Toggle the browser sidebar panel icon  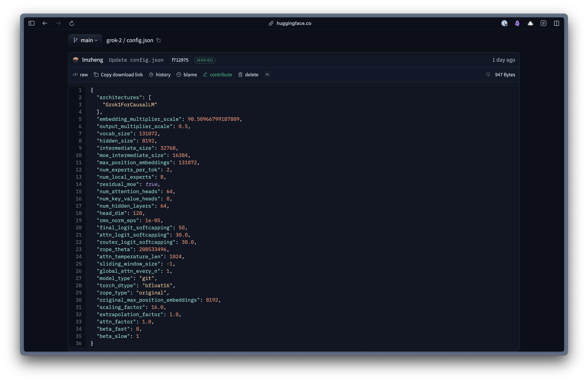(x=31, y=23)
